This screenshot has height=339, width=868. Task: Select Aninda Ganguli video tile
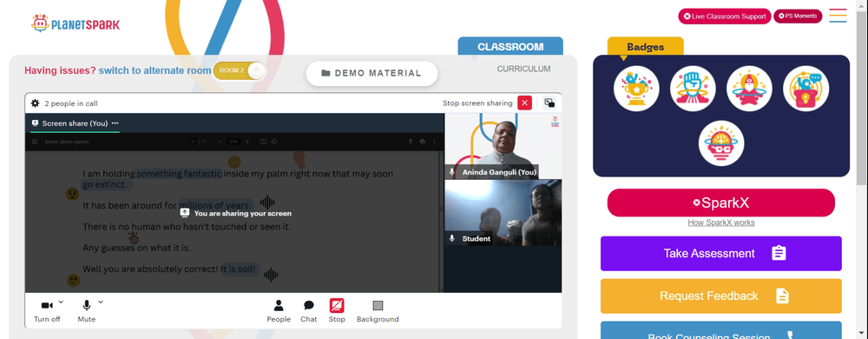coord(503,146)
